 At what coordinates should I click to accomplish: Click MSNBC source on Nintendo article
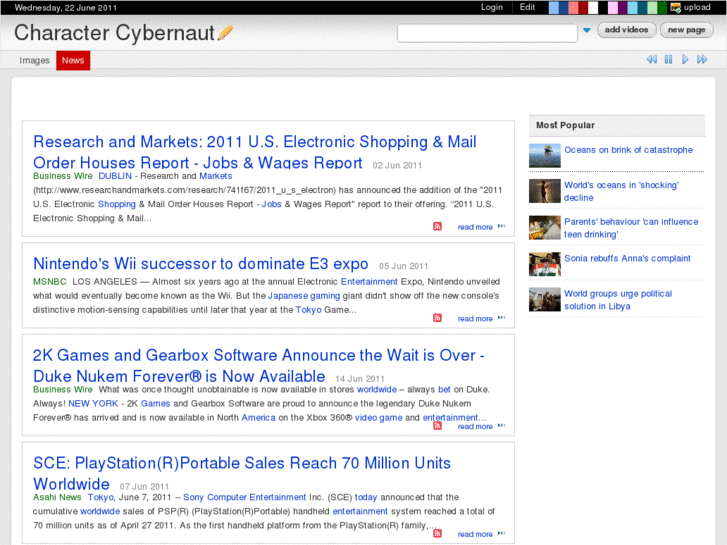50,282
